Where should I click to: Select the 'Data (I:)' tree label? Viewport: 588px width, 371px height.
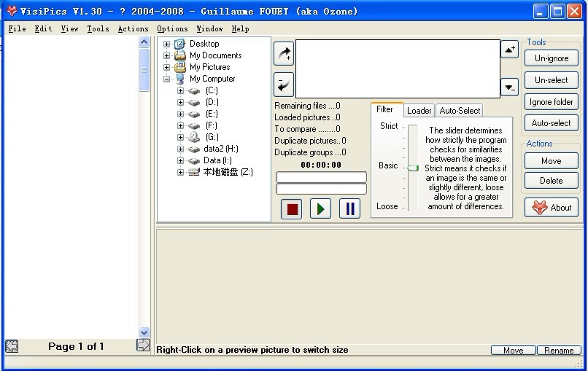(x=217, y=160)
